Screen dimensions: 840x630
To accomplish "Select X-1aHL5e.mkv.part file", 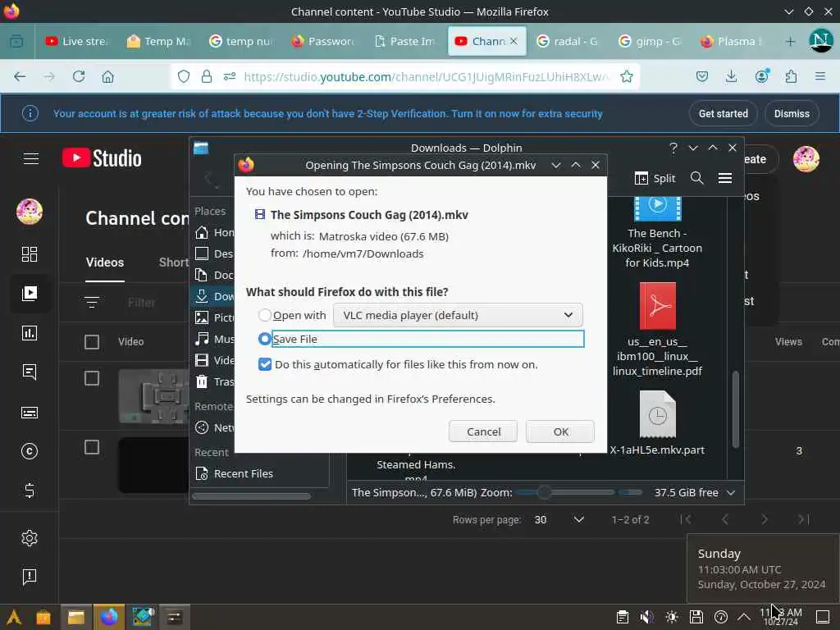I will click(x=657, y=423).
